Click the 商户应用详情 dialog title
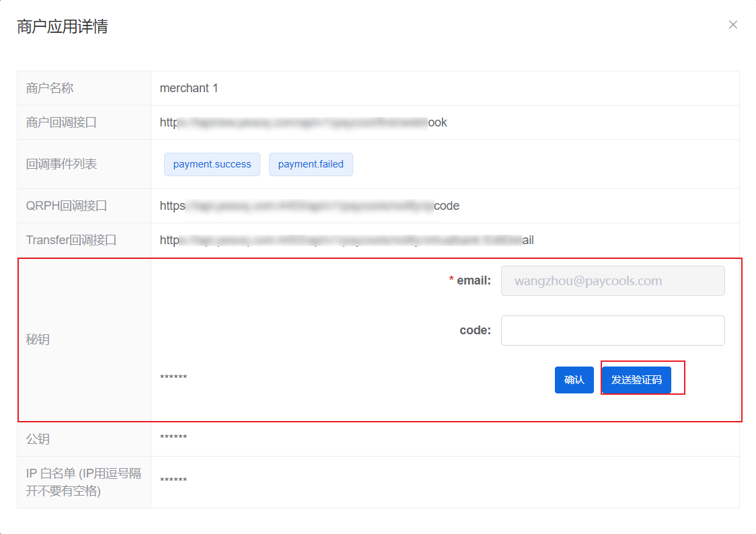 tap(63, 26)
